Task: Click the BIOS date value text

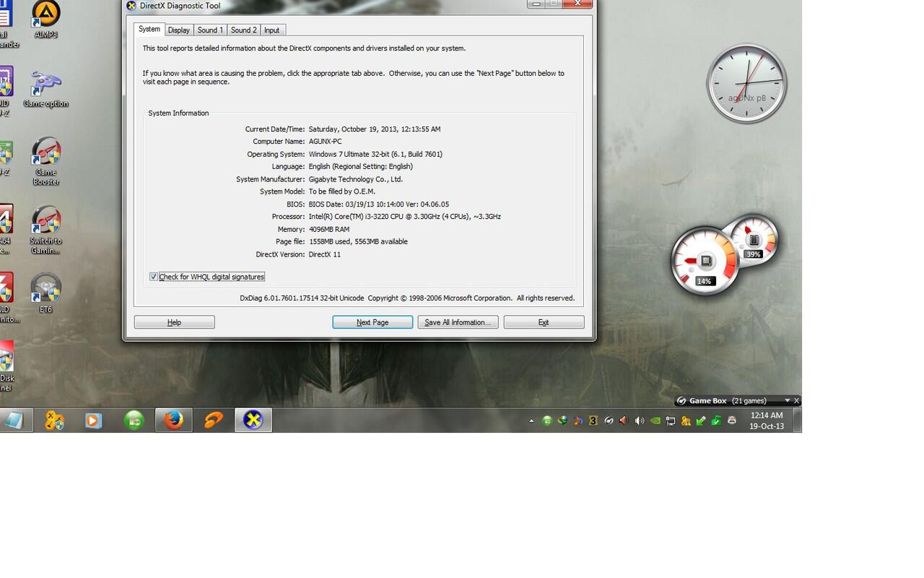Action: pos(378,204)
